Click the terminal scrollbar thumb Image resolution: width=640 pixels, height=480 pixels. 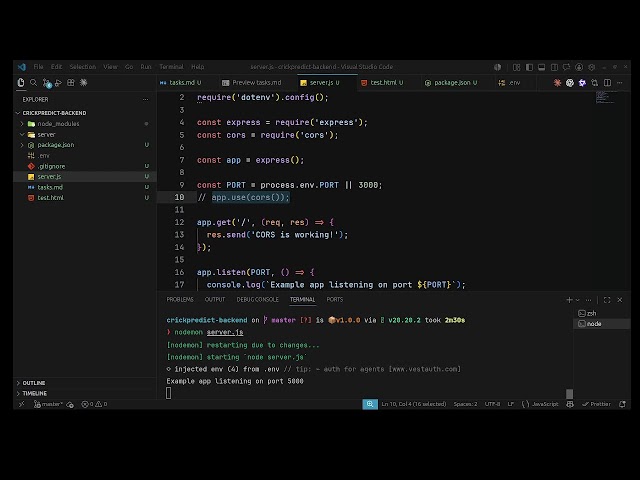pos(569,394)
